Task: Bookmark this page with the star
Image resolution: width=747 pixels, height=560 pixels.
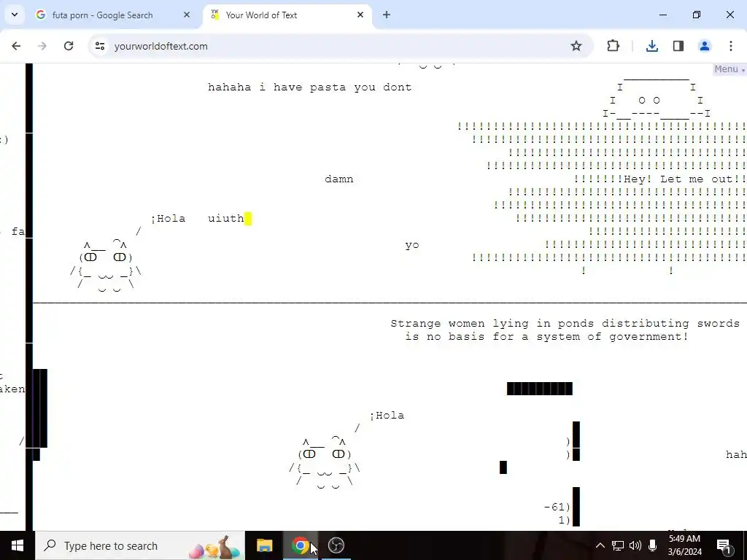Action: coord(576,46)
